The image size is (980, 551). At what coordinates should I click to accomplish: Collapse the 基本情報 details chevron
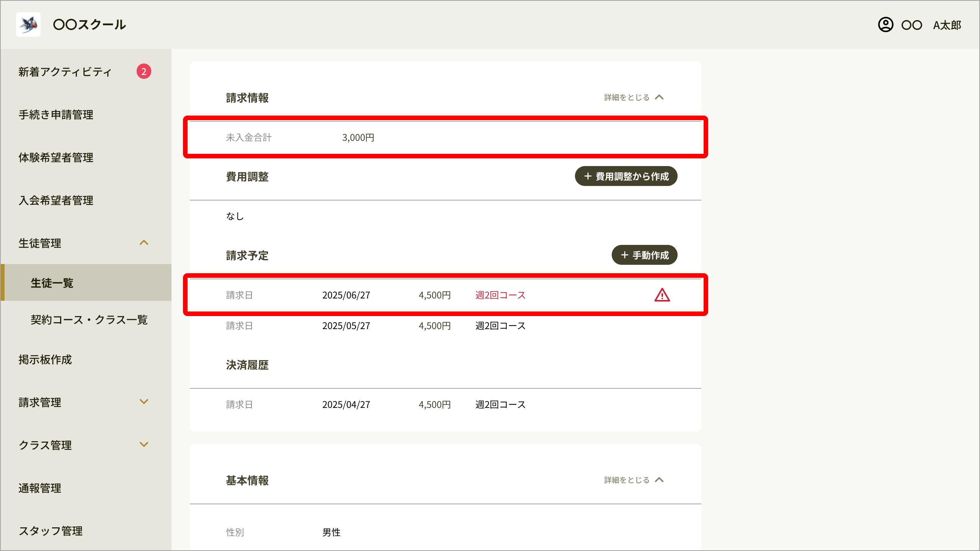[659, 480]
